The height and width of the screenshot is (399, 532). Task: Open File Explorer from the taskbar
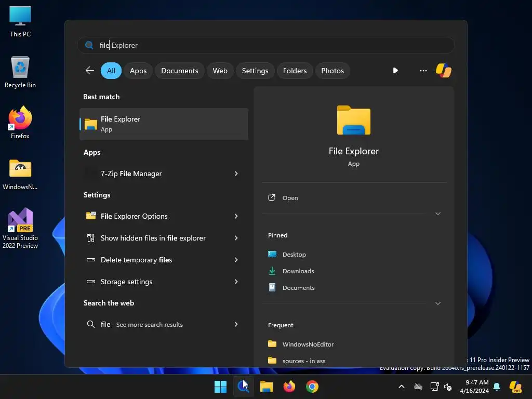pyautogui.click(x=267, y=387)
